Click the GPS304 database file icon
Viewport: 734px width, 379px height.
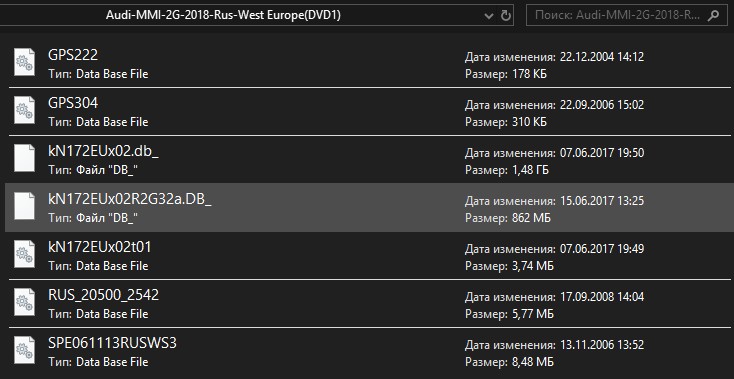click(x=24, y=110)
